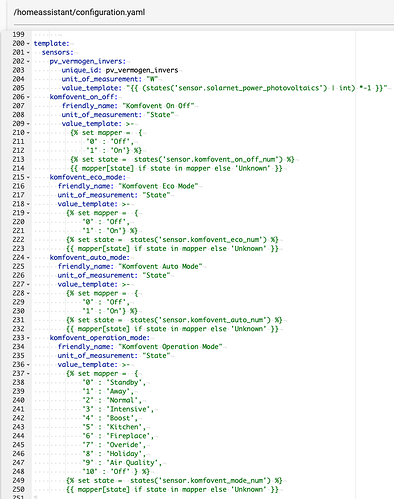This screenshot has width=394, height=499.
Task: Collapse the fold arrow at line 224
Action: [28, 258]
